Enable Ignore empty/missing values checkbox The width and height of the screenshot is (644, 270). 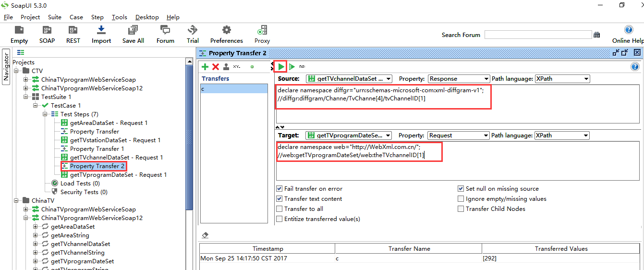(461, 199)
